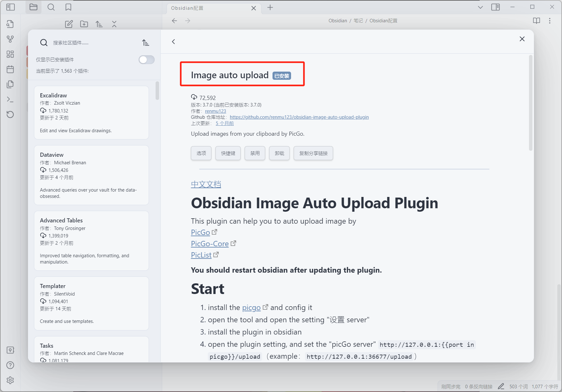This screenshot has height=392, width=562.
Task: Select the Tasks plugin card
Action: [91, 349]
